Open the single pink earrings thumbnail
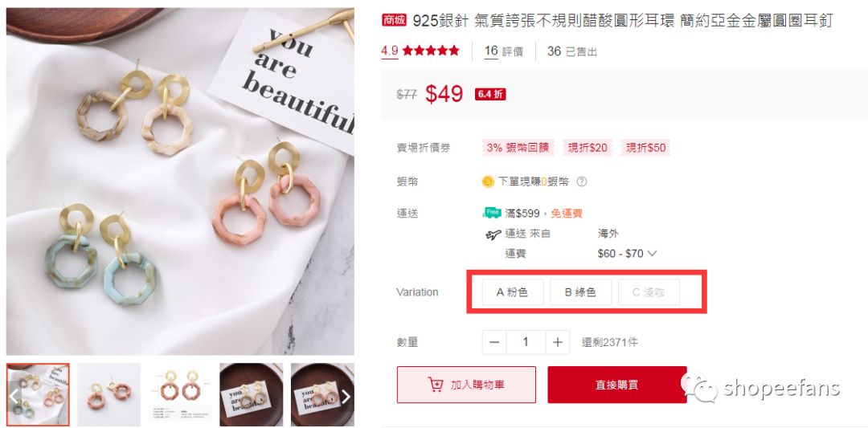This screenshot has width=868, height=428. click(x=108, y=394)
